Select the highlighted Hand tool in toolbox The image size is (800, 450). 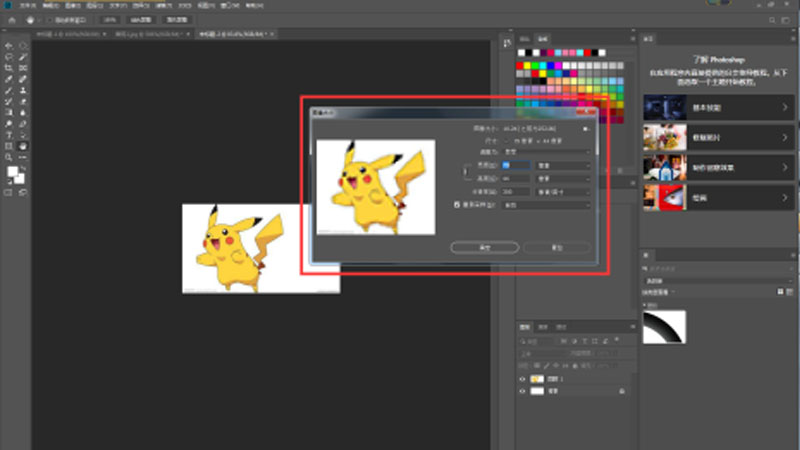[23, 146]
